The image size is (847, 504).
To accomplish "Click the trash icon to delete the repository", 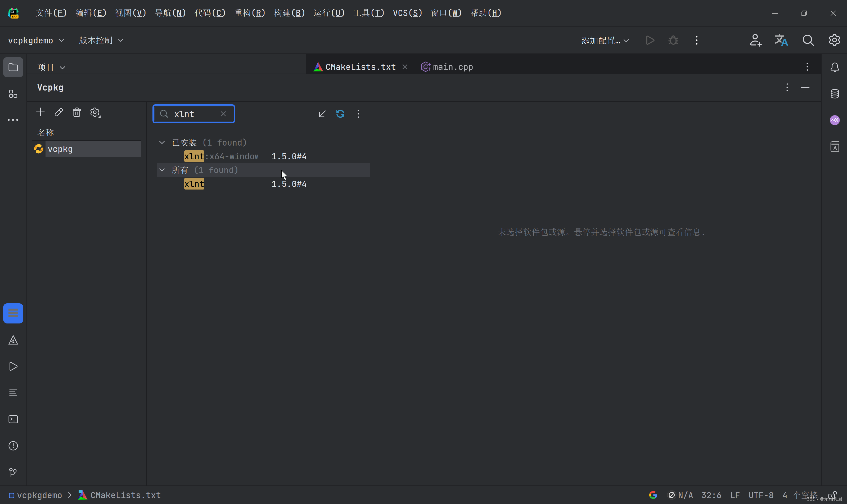I will pyautogui.click(x=77, y=112).
